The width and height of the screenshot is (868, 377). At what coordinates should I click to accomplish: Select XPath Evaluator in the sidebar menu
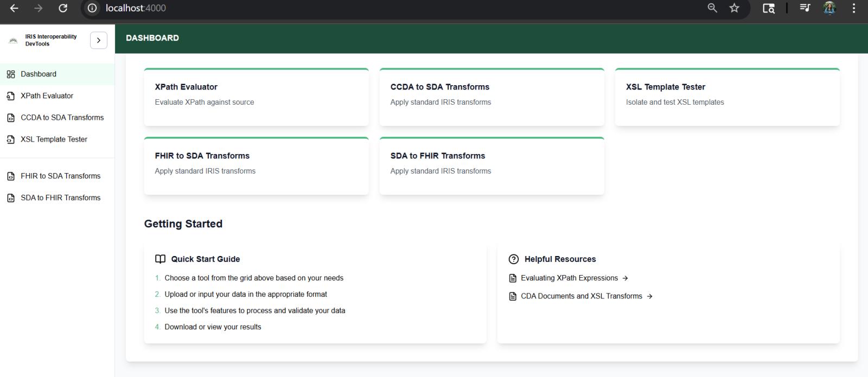click(47, 96)
